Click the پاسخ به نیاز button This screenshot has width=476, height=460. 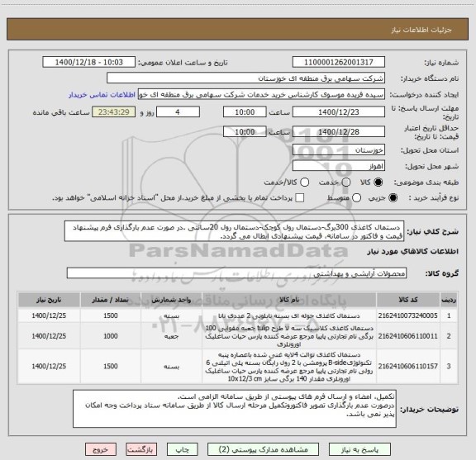pyautogui.click(x=359, y=449)
